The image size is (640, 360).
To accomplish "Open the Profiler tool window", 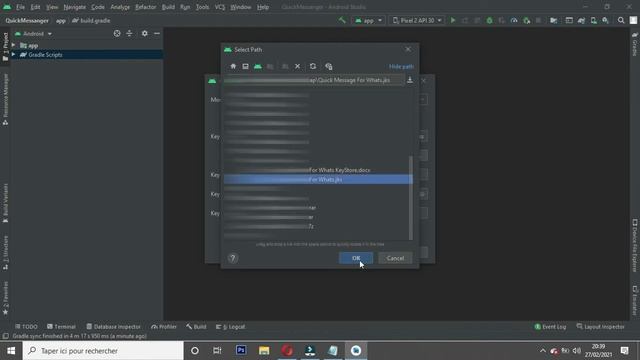I will pyautogui.click(x=164, y=327).
